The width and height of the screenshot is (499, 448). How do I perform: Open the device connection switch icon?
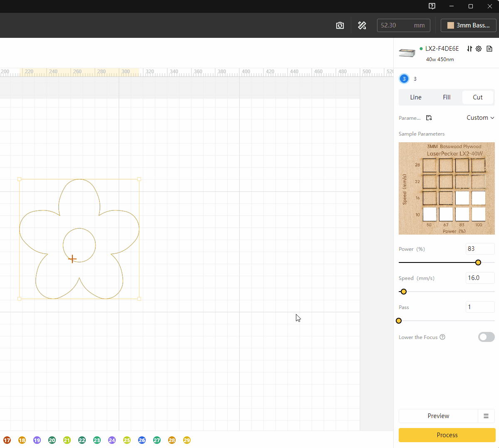(469, 49)
